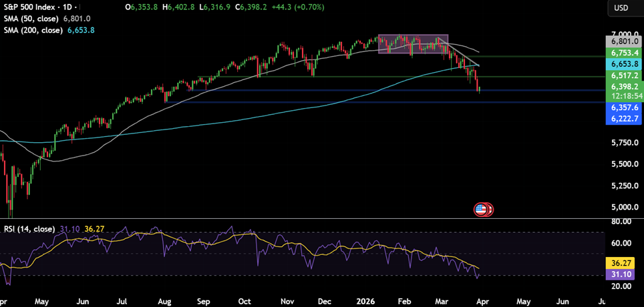Click the blue 6,357.6 support price label
644x307 pixels.
point(624,107)
